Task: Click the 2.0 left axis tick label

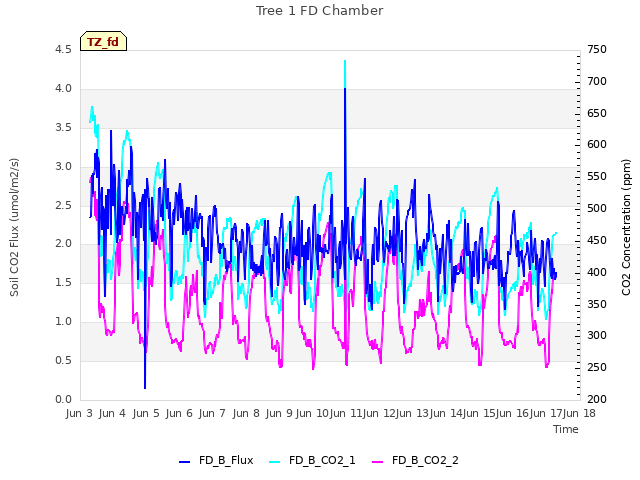Action: coord(63,243)
